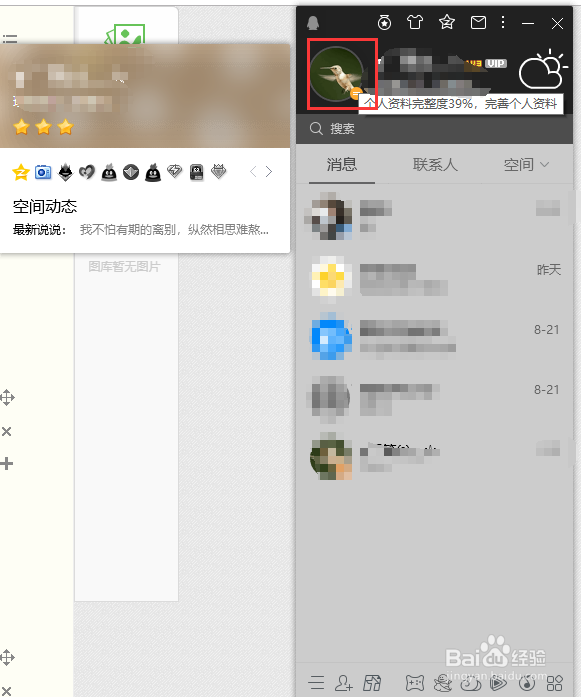
Task: Switch to the 消息 tab
Action: pyautogui.click(x=342, y=165)
